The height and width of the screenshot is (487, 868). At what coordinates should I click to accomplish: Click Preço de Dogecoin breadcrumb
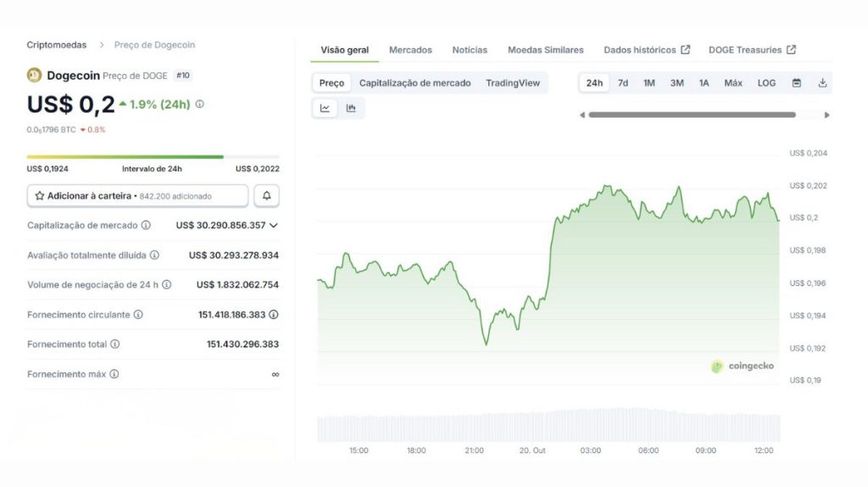[154, 45]
